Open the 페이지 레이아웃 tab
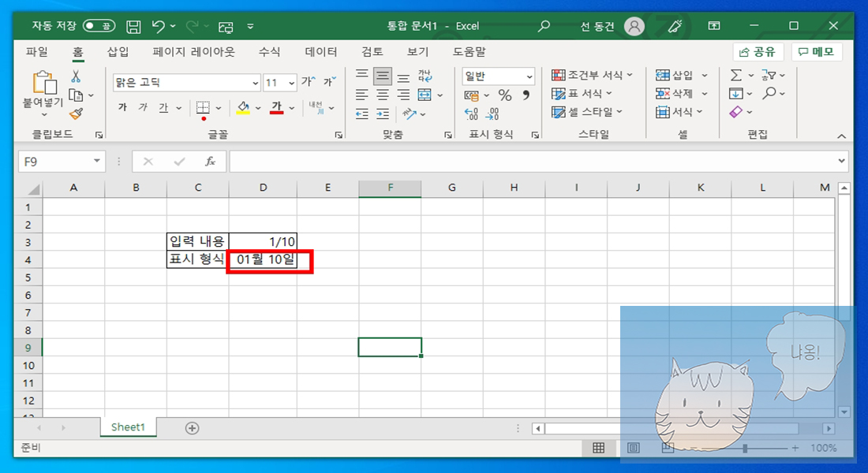This screenshot has height=473, width=868. [194, 52]
